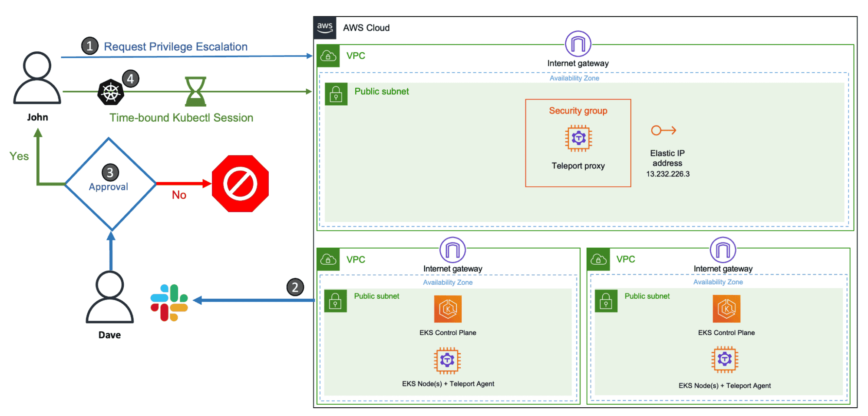The width and height of the screenshot is (868, 416).
Task: Click the Slack logo icon
Action: point(169,303)
